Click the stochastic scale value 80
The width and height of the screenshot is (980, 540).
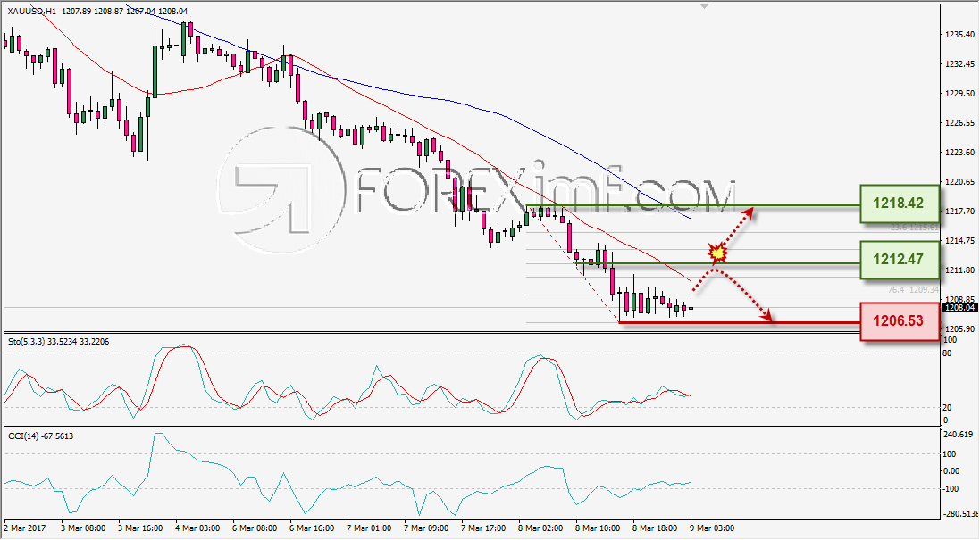click(947, 353)
